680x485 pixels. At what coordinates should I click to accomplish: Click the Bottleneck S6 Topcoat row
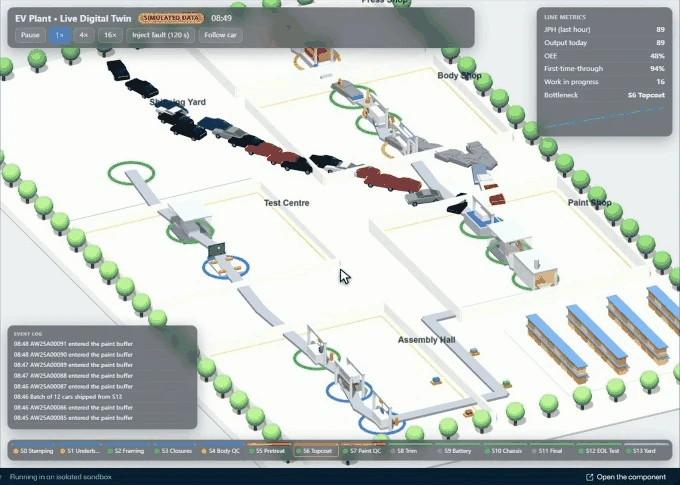click(x=604, y=95)
